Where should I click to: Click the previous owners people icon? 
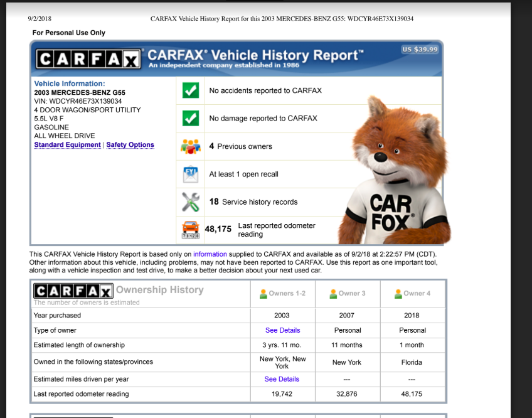pyautogui.click(x=191, y=146)
